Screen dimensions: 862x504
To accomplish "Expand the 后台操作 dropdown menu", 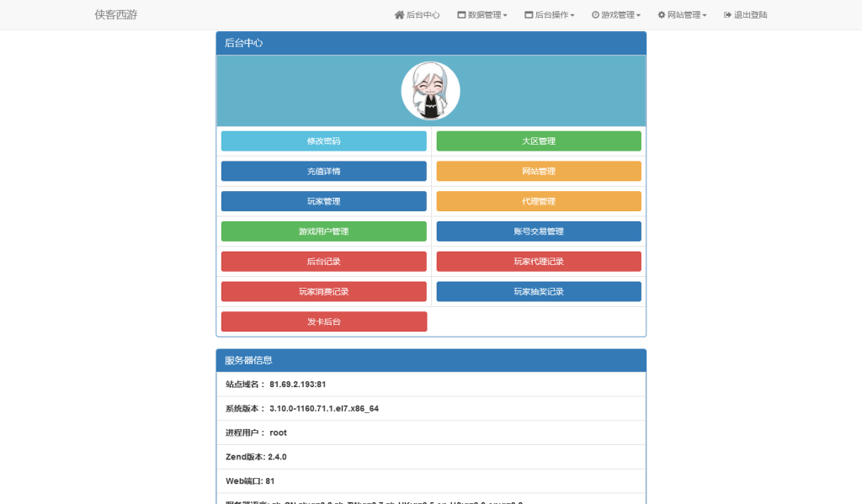I will tap(550, 14).
